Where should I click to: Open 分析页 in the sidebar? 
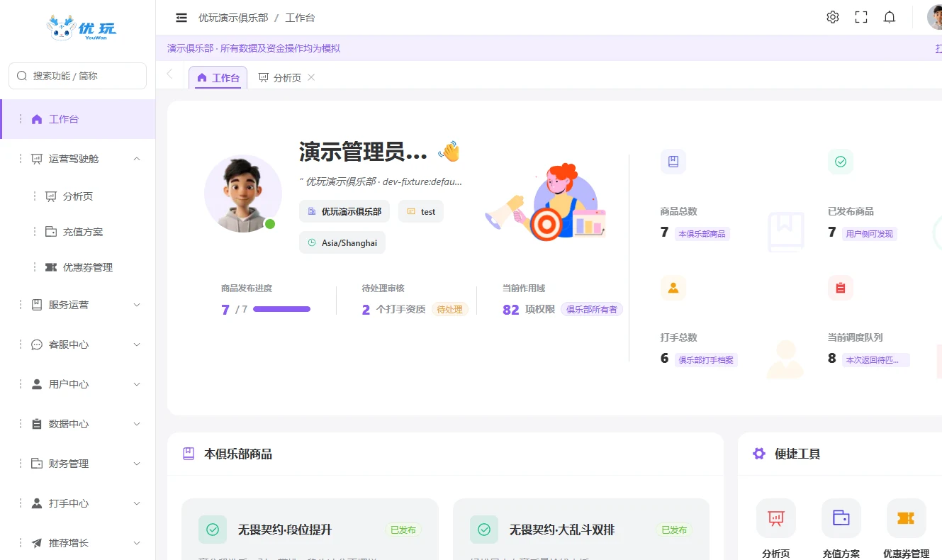[78, 196]
